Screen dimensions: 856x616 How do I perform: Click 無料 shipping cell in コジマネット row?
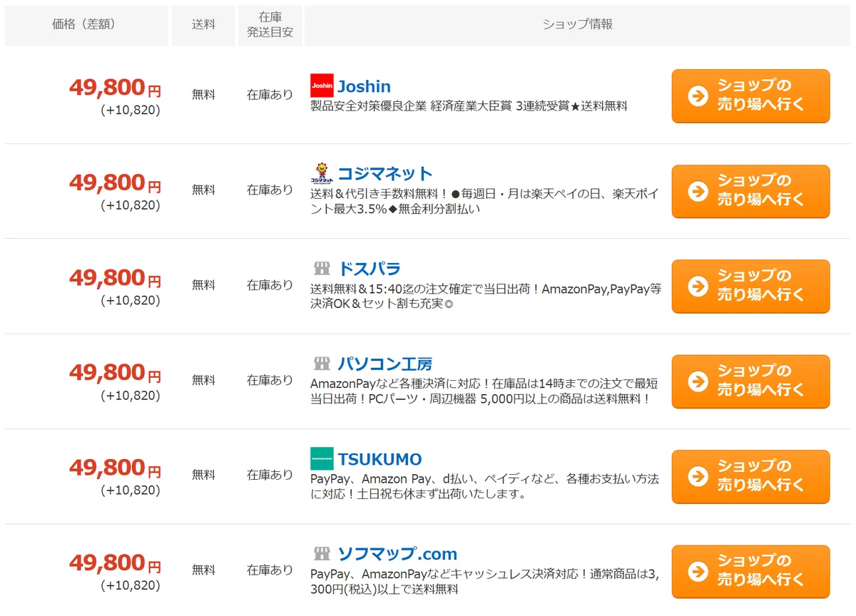203,190
